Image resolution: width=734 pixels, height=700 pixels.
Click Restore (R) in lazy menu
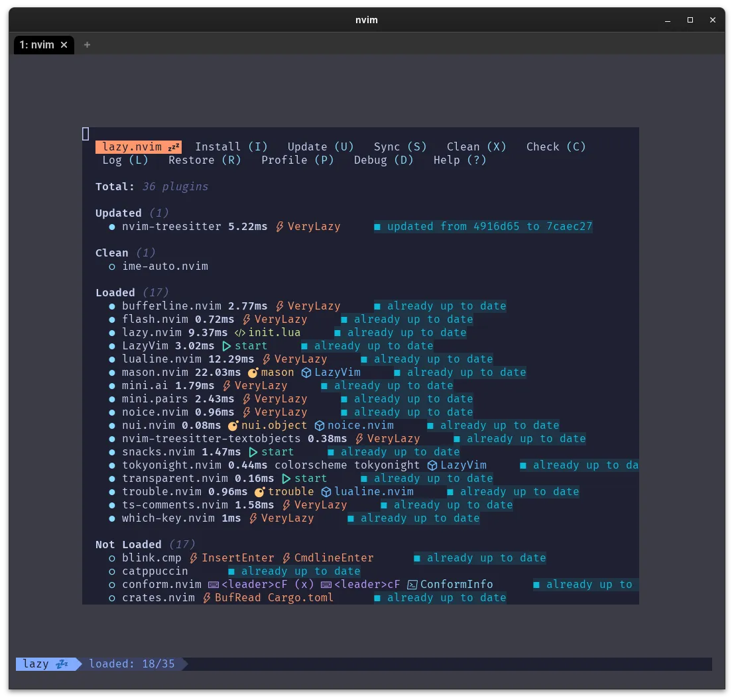205,160
